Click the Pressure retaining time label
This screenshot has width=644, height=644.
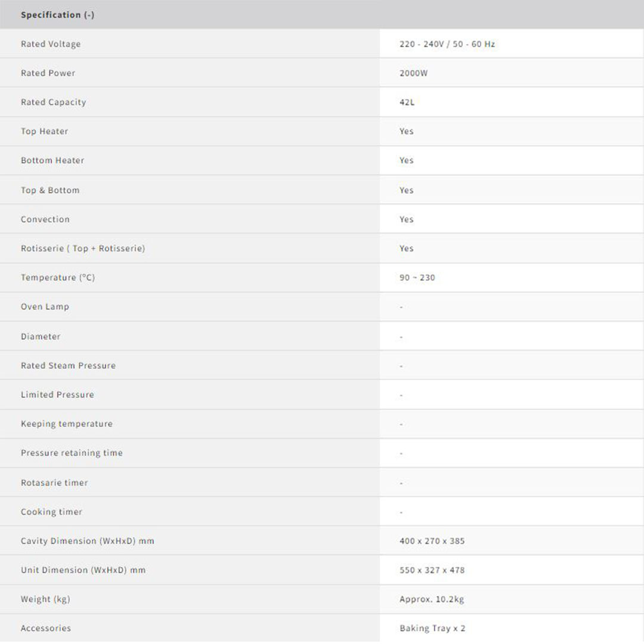pos(72,453)
